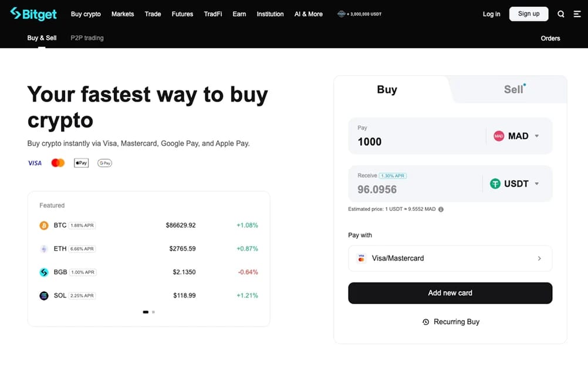Switch to second featured carousel dot
The width and height of the screenshot is (588, 367).
coord(153,312)
